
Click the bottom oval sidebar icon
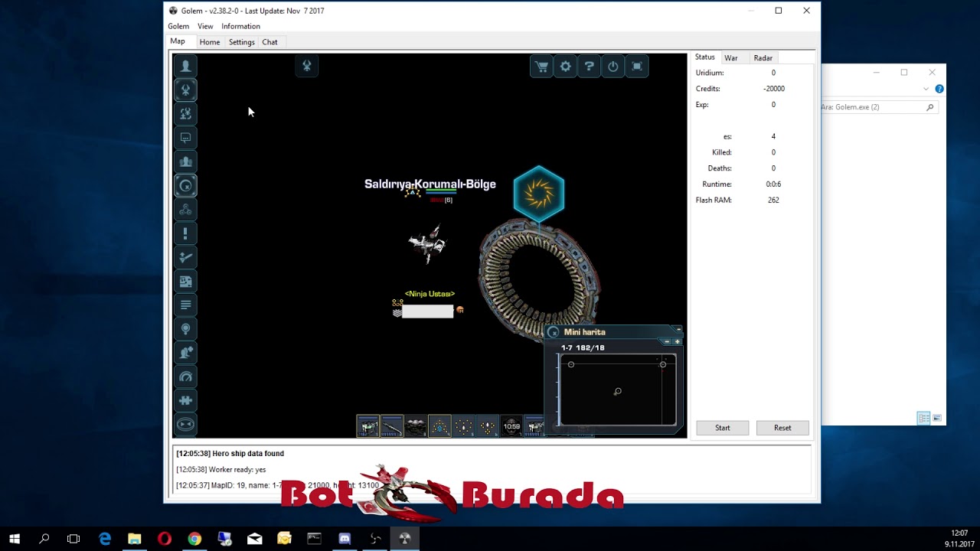[185, 424]
